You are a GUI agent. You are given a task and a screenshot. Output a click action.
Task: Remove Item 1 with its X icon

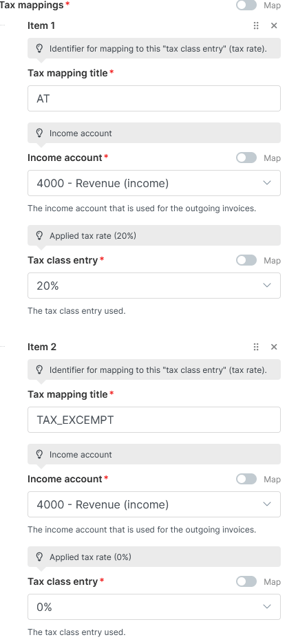click(x=275, y=26)
